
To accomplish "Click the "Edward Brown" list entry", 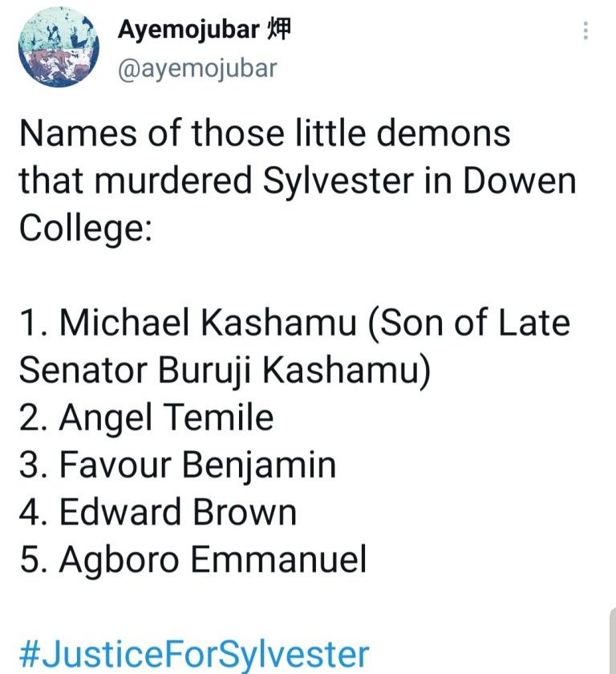I will [178, 512].
